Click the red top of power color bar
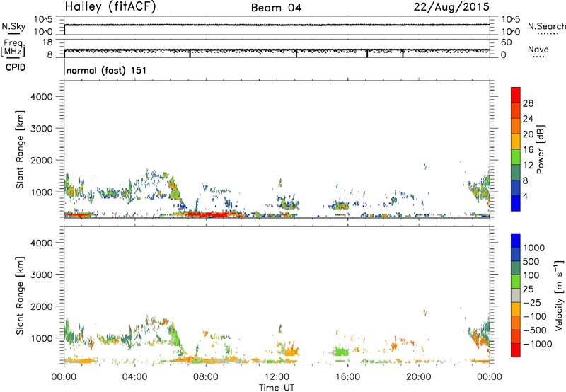 516,93
